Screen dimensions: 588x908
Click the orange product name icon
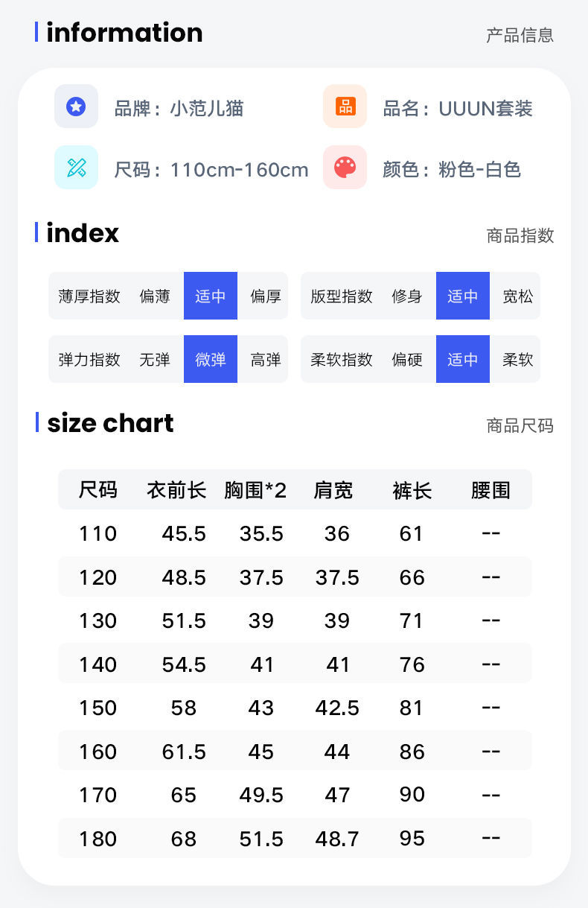[x=345, y=107]
